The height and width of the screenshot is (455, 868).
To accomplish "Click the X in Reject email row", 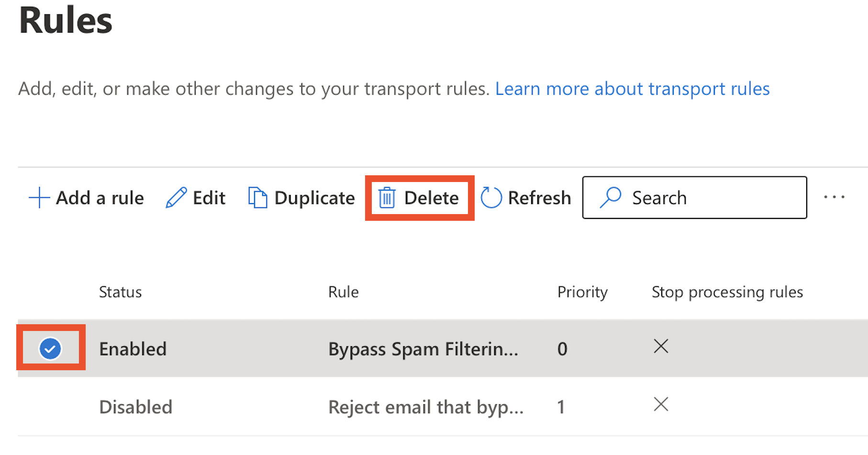I will (x=661, y=404).
